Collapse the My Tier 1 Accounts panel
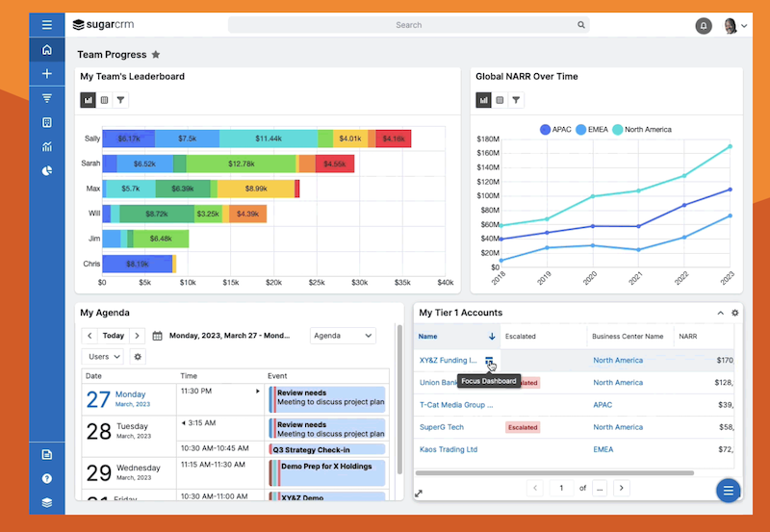This screenshot has height=532, width=770. pyautogui.click(x=720, y=313)
